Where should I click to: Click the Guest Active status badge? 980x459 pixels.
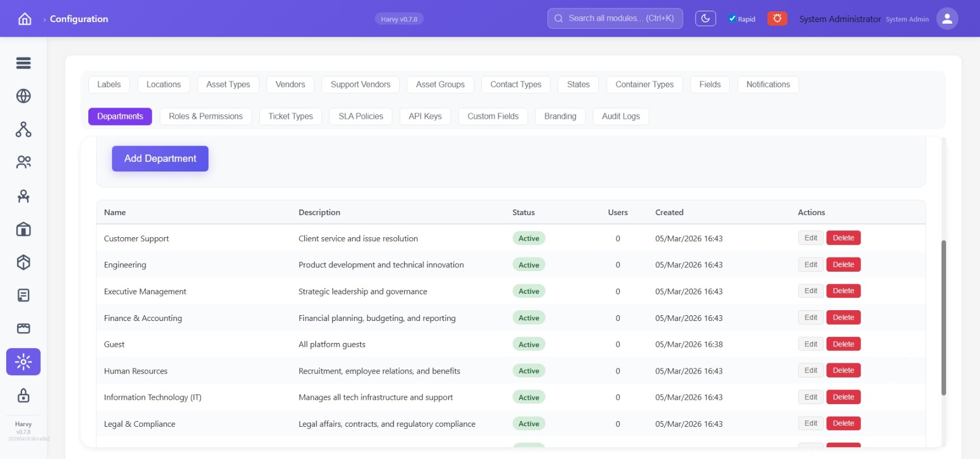(529, 344)
